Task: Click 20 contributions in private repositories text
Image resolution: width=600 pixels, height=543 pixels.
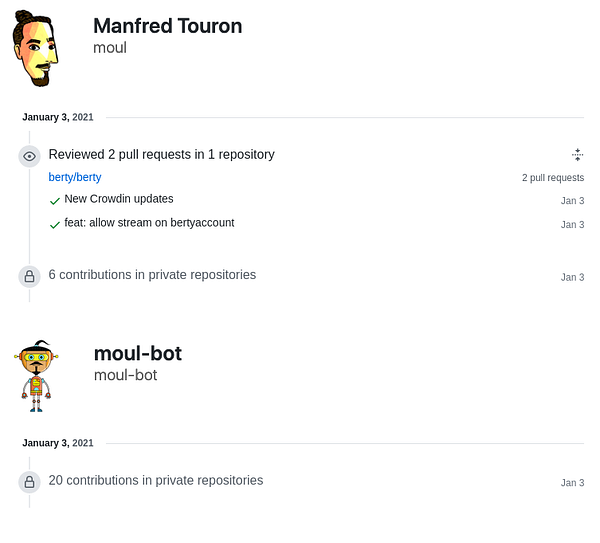Action: (x=156, y=480)
